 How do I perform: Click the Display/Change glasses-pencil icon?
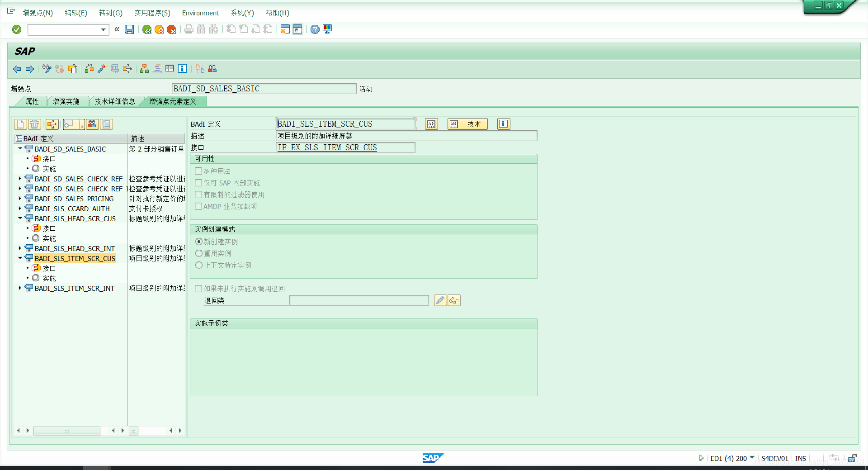[47, 69]
